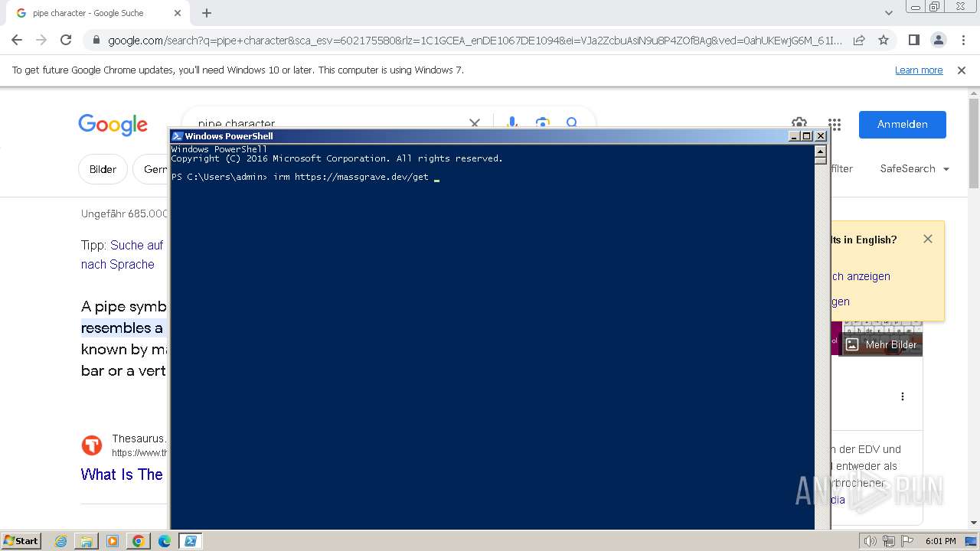The height and width of the screenshot is (551, 980).
Task: Minimize the Windows PowerShell window
Action: click(x=794, y=136)
